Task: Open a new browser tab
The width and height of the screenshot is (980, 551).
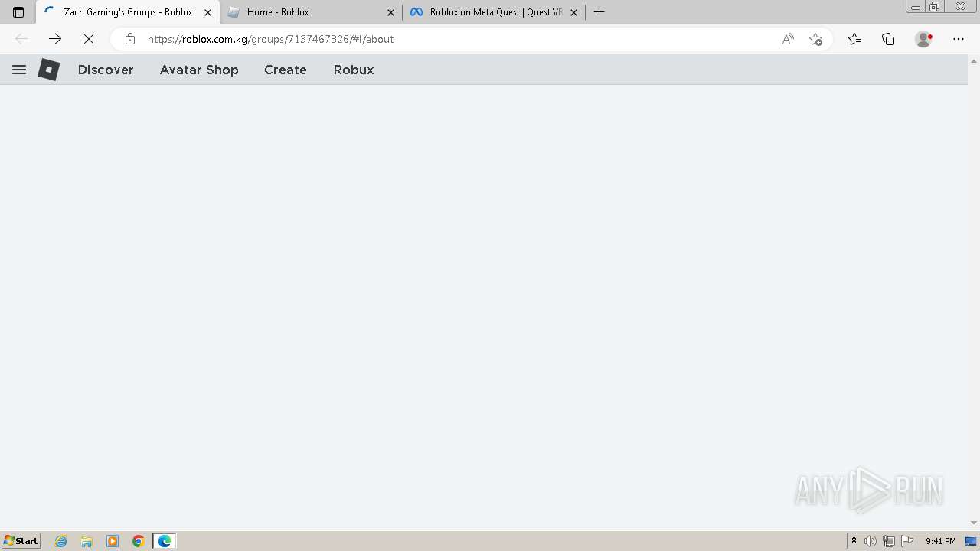Action: coord(599,12)
